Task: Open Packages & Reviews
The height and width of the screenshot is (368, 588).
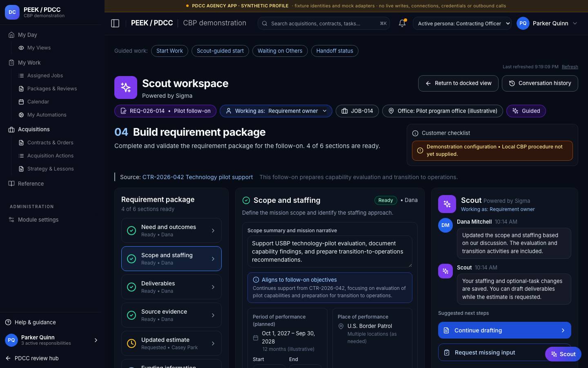Action: 52,89
